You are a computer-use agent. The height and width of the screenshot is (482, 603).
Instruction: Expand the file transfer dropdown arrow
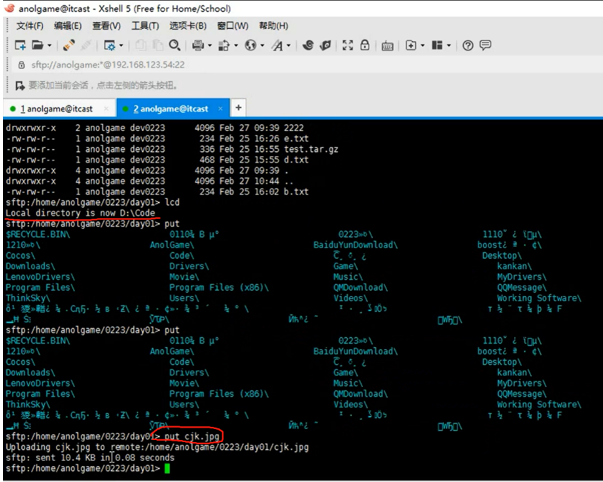(236, 45)
